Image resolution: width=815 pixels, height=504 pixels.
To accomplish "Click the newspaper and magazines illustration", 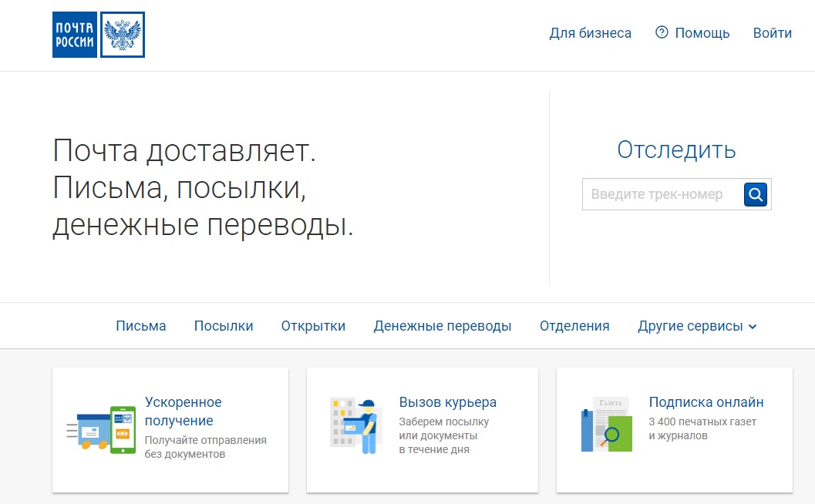I will coord(607,425).
